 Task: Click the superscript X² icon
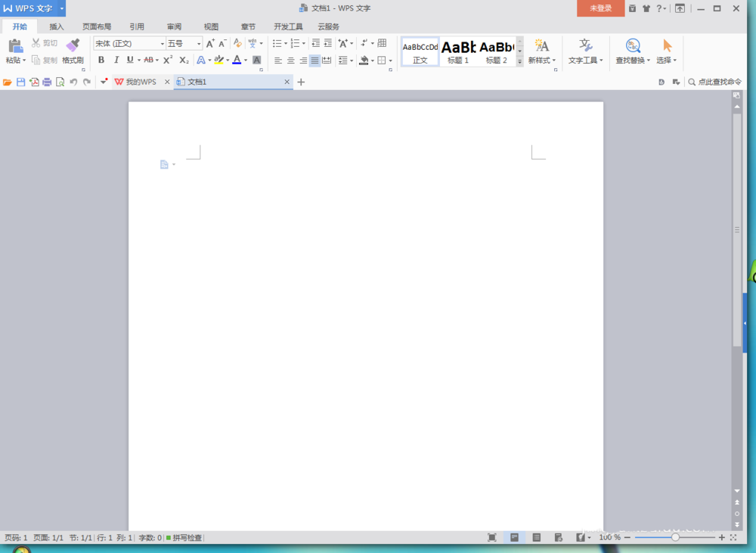pyautogui.click(x=168, y=60)
